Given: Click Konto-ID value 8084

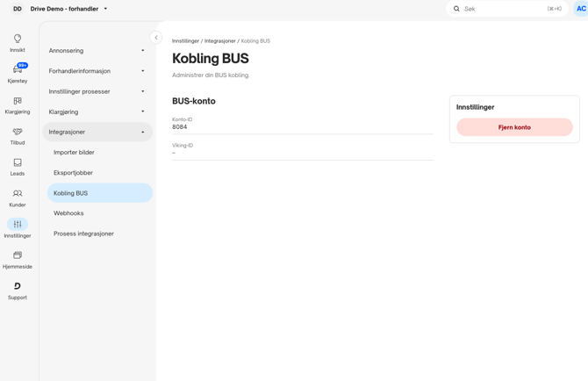Looking at the screenshot, I should click(x=179, y=126).
